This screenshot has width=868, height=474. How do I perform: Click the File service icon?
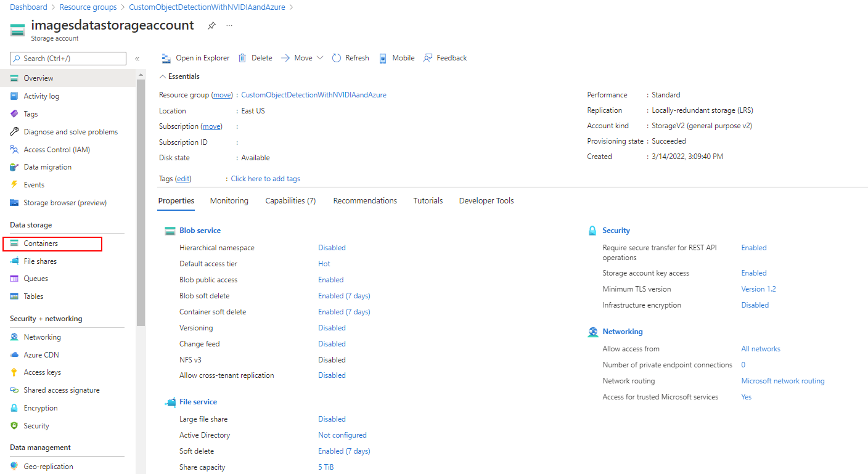pyautogui.click(x=170, y=402)
